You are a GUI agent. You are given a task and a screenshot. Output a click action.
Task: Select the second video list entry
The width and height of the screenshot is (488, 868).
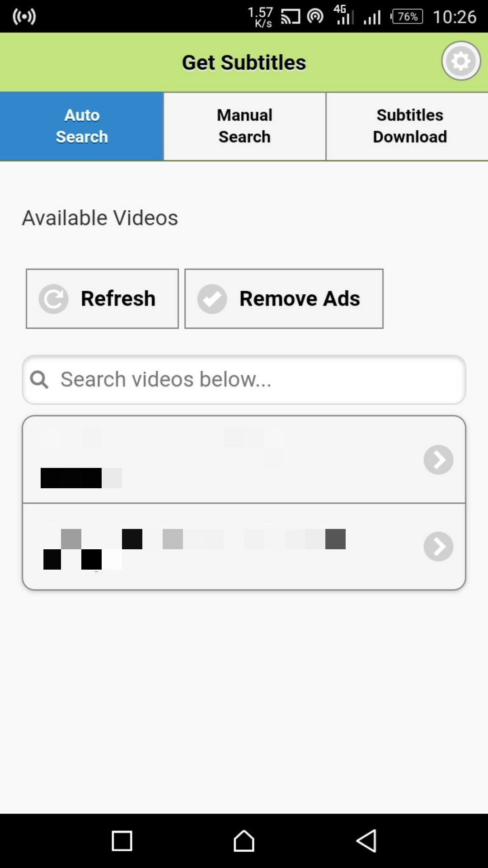click(x=244, y=547)
